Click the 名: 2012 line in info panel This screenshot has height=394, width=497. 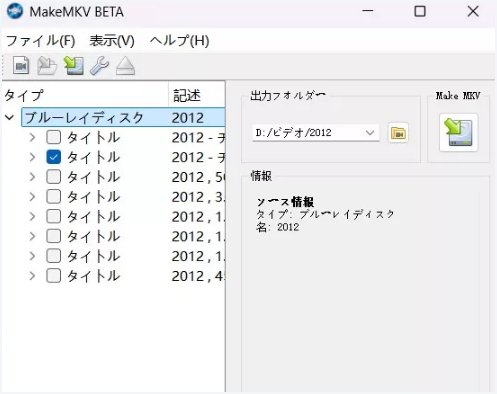click(x=278, y=227)
